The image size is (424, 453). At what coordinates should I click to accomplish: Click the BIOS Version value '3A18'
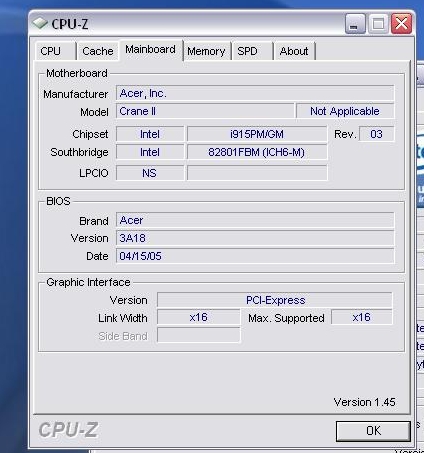[255, 238]
